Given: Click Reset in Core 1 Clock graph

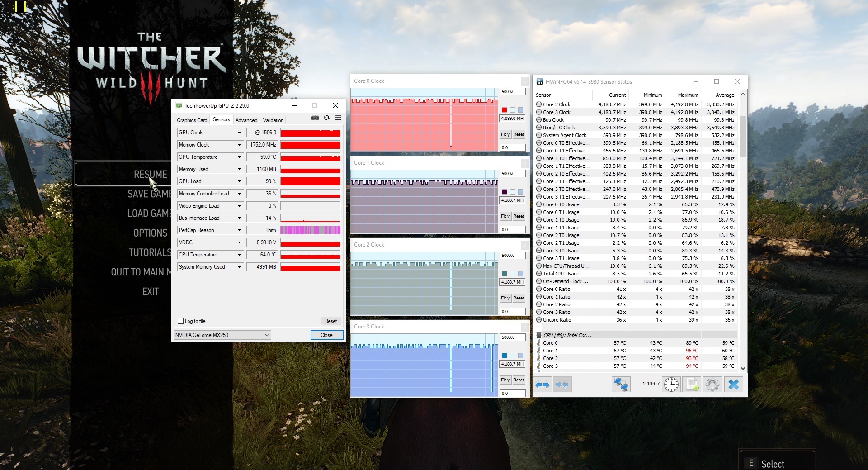Looking at the screenshot, I should pyautogui.click(x=519, y=216).
